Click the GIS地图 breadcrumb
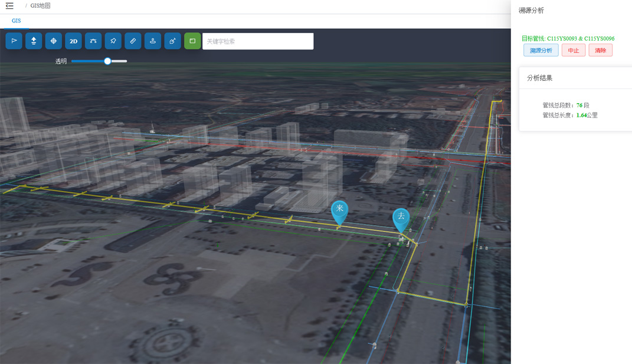The width and height of the screenshot is (632, 364). point(40,6)
